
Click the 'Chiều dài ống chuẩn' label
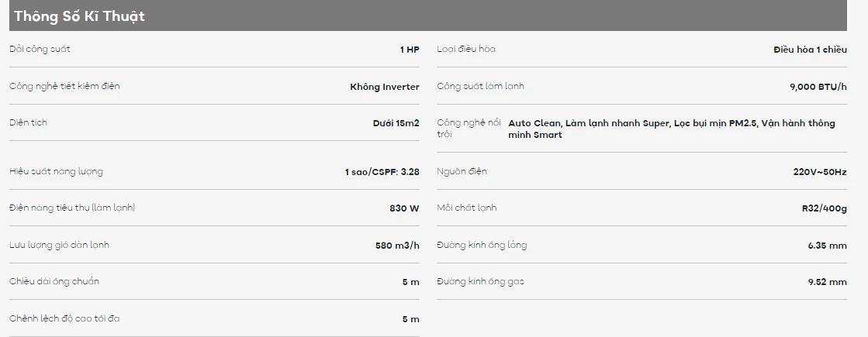(54, 281)
